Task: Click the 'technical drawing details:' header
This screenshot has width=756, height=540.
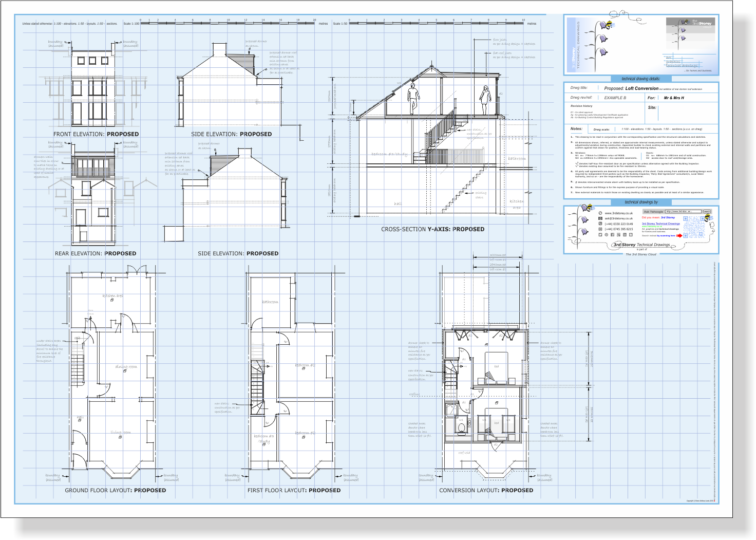Action: click(640, 79)
